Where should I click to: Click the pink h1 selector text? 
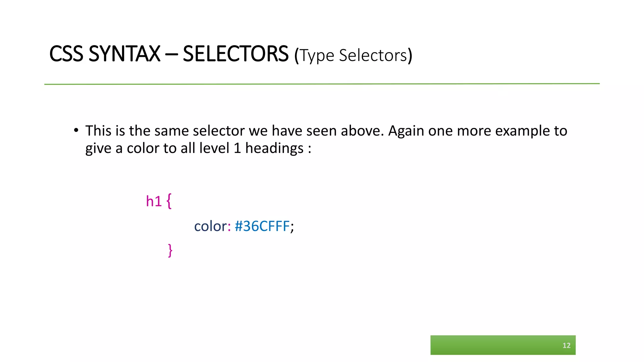pos(154,201)
